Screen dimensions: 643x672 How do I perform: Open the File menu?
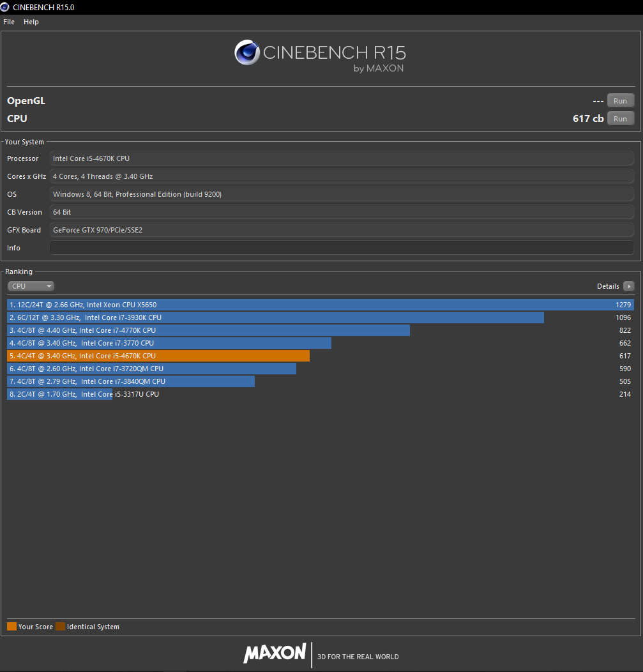[x=9, y=22]
